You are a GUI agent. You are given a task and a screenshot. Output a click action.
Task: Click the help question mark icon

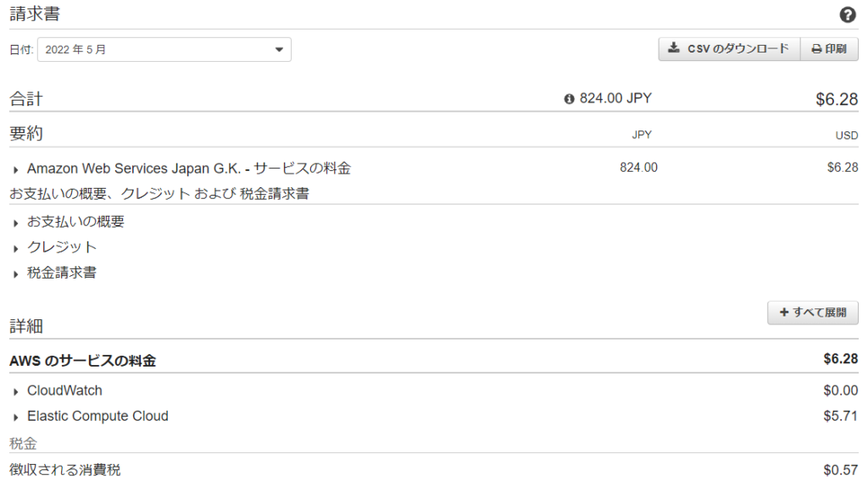pos(847,15)
